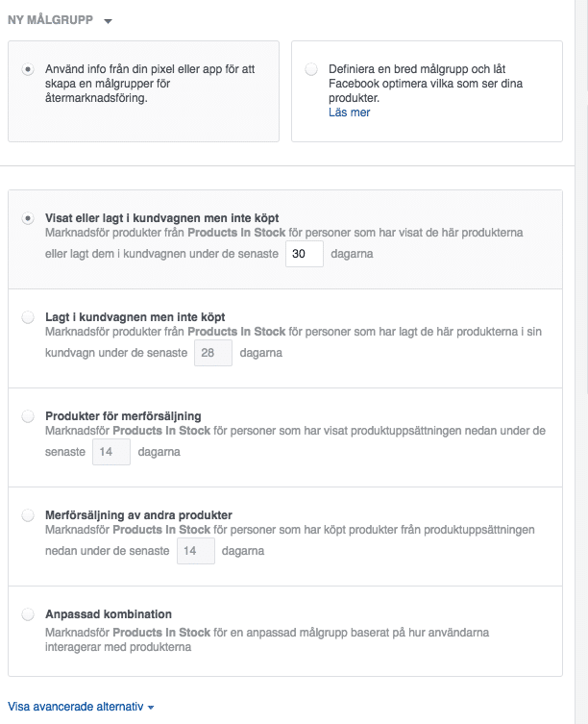588x724 pixels.
Task: Select pixel or app remarketing radio option
Action: pyautogui.click(x=28, y=70)
